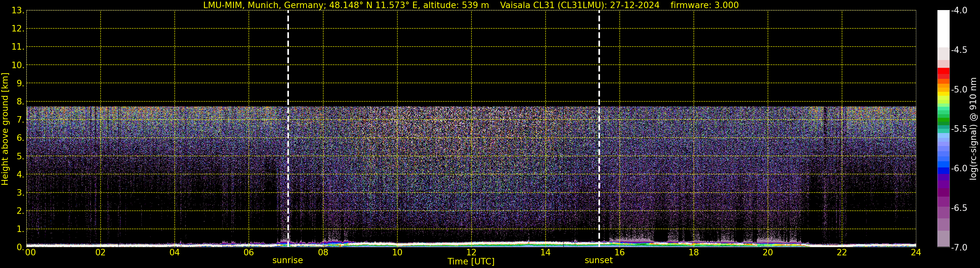Click the time-axis tick label "06"
This screenshot has height=268, width=980.
(x=249, y=252)
